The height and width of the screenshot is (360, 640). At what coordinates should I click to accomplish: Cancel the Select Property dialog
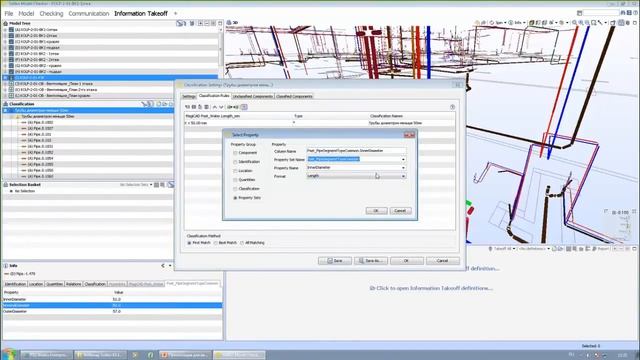[400, 211]
